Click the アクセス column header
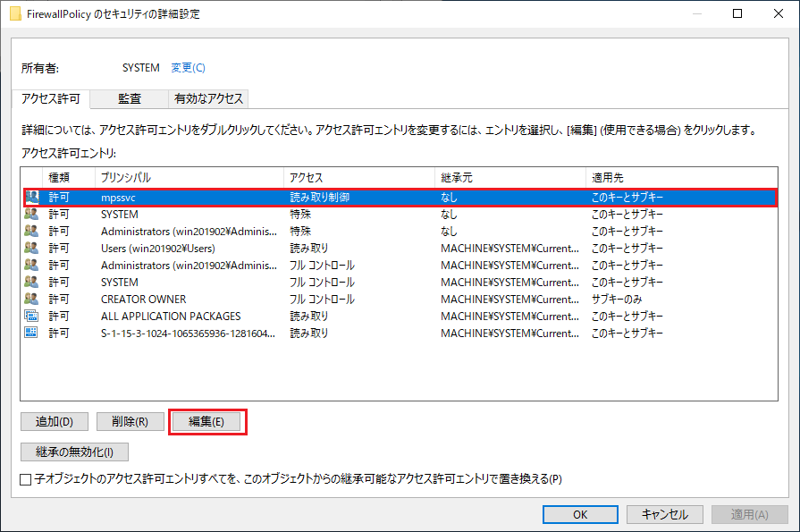The height and width of the screenshot is (532, 800). click(359, 178)
